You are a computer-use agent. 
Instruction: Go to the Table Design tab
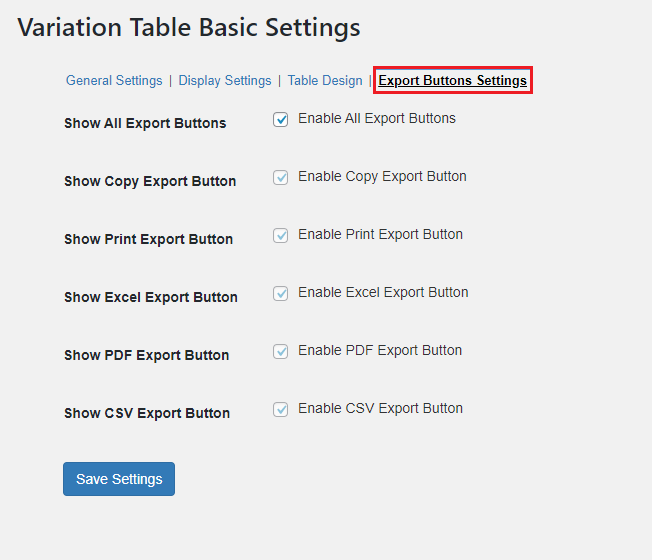click(x=325, y=81)
